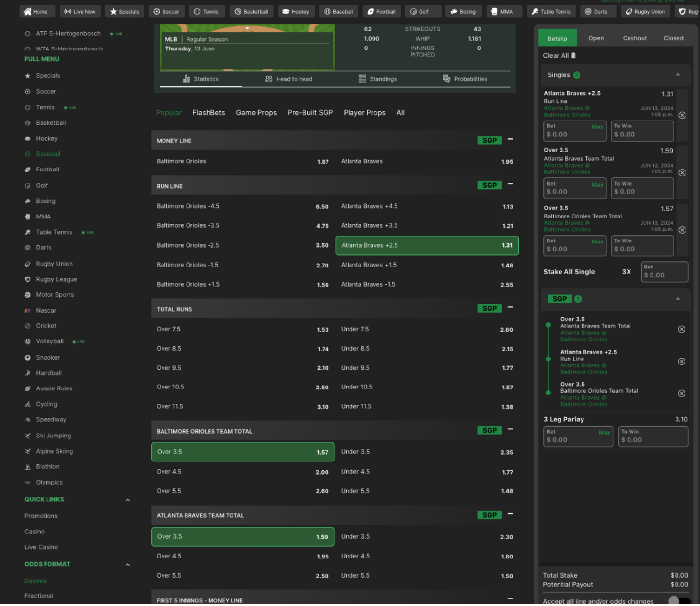This screenshot has width=700, height=606.
Task: Click the Boxing glove icon in sidebar
Action: point(28,201)
